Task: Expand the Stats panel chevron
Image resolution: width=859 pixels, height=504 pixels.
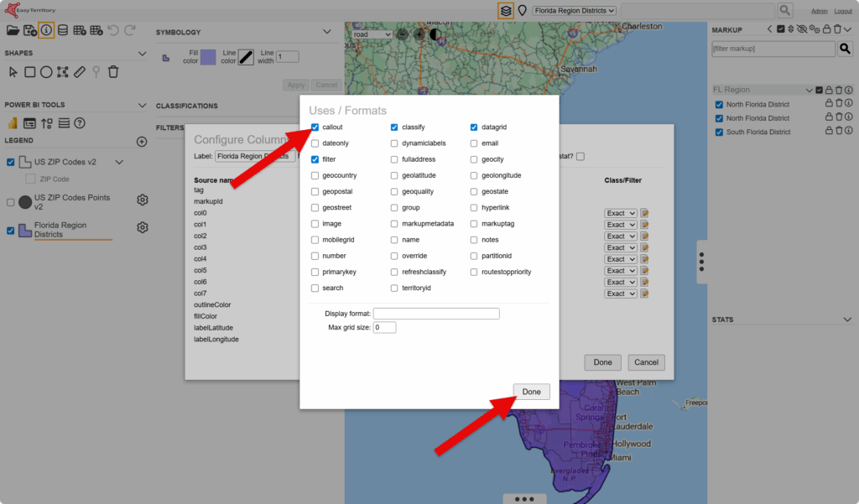Action: (x=846, y=320)
